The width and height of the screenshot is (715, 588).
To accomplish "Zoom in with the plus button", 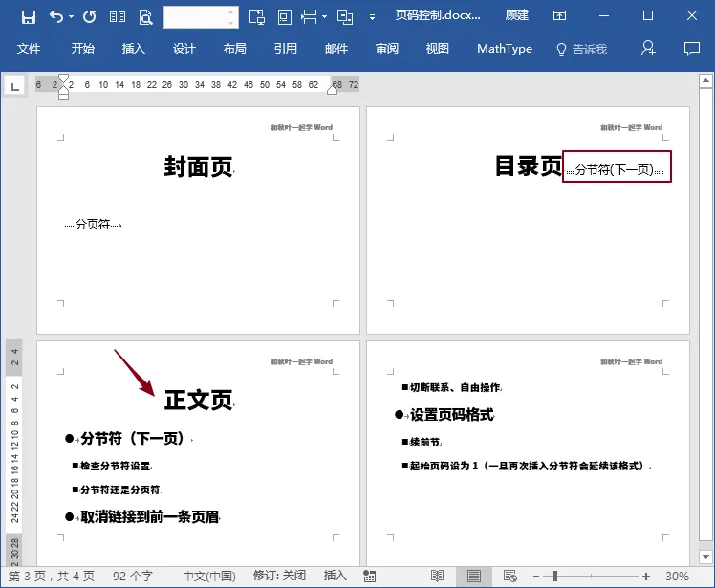I will [646, 577].
